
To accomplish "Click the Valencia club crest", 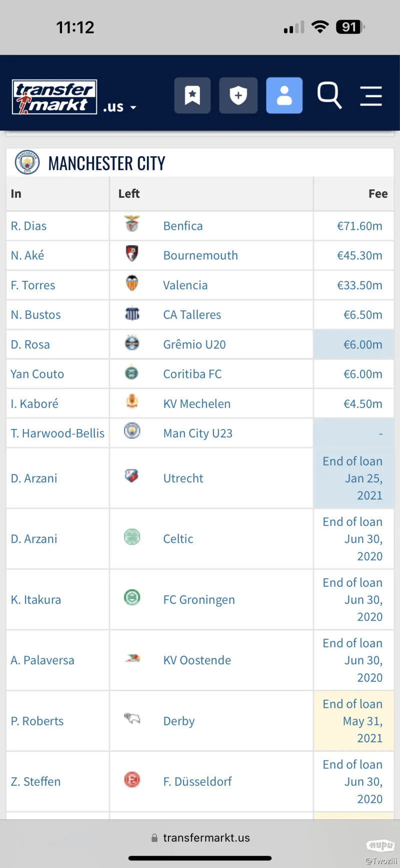I will [132, 283].
